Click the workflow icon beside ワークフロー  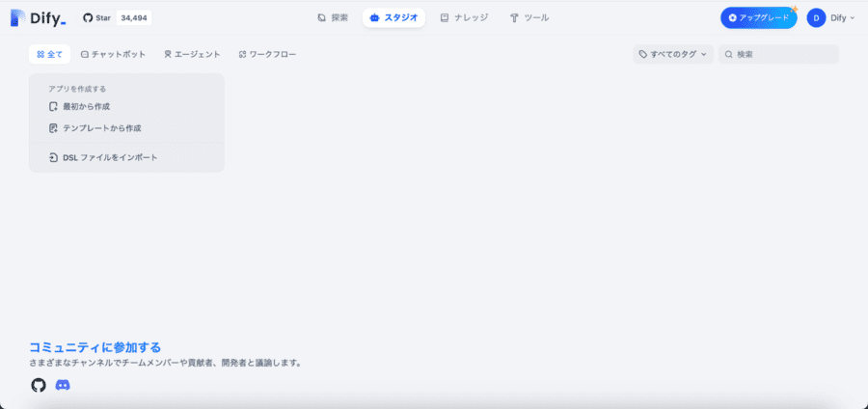pos(242,54)
